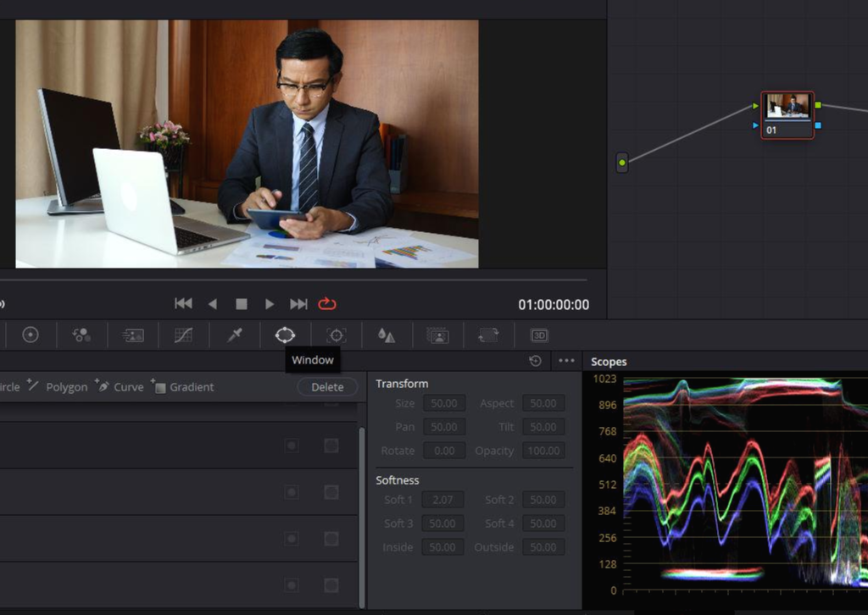
Task: Click the 1023 scope scale label
Action: coord(604,379)
